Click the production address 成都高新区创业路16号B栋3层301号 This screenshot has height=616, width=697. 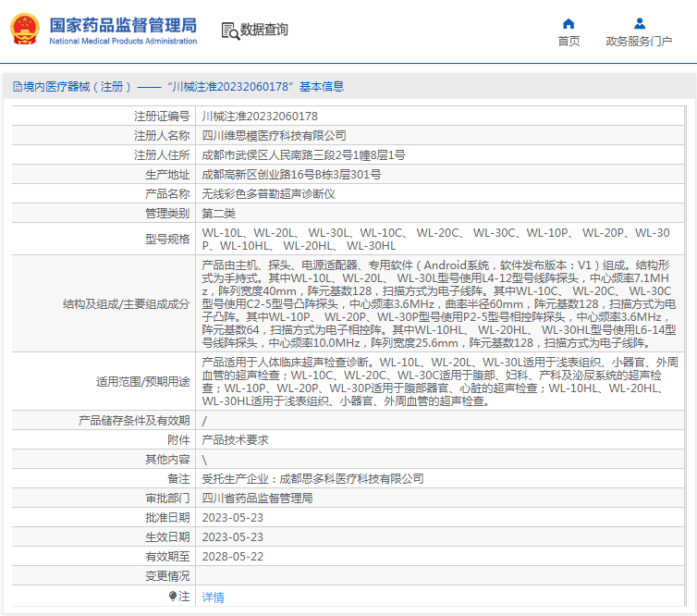pos(291,174)
